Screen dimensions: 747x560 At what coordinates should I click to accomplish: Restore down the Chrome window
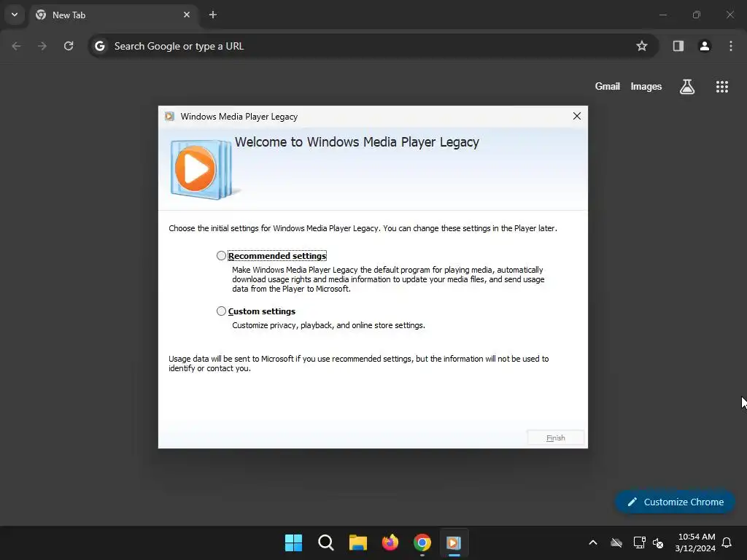tap(696, 15)
